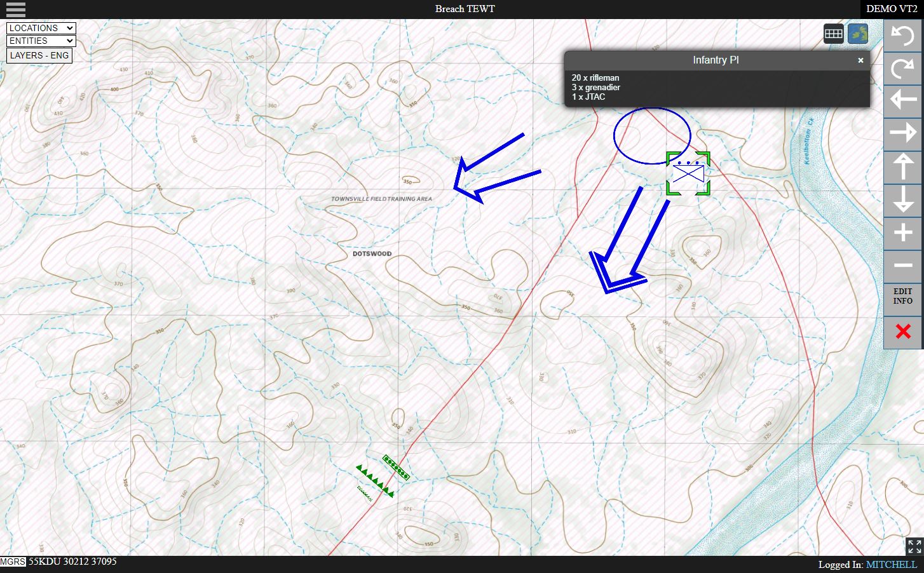Screen dimensions: 924x573
Task: Increase entity size with plus icon
Action: 902,233
